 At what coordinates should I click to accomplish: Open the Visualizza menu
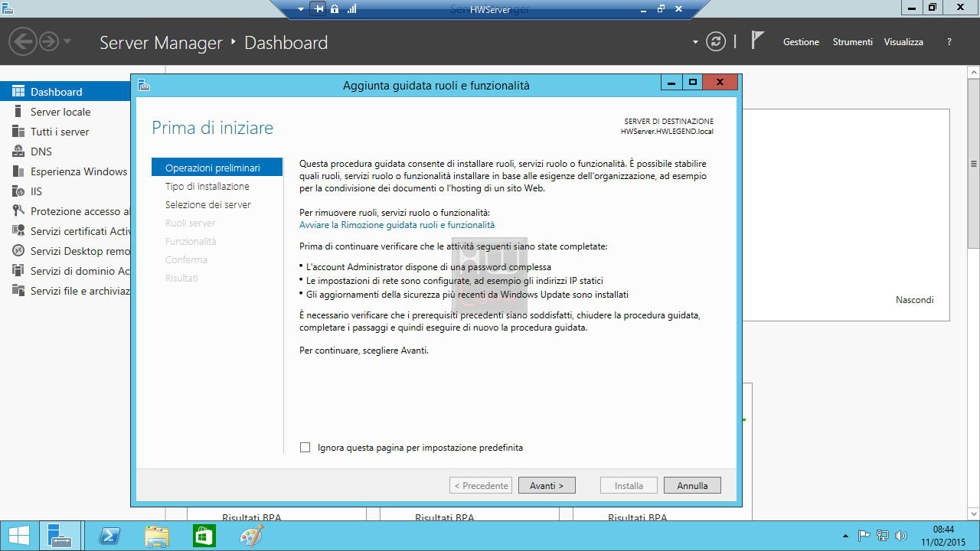point(903,42)
